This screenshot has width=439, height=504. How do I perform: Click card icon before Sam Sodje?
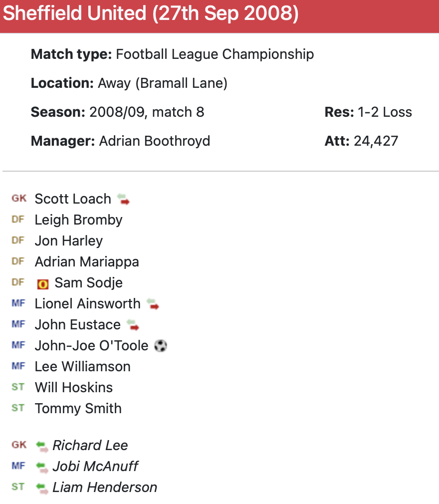43,283
